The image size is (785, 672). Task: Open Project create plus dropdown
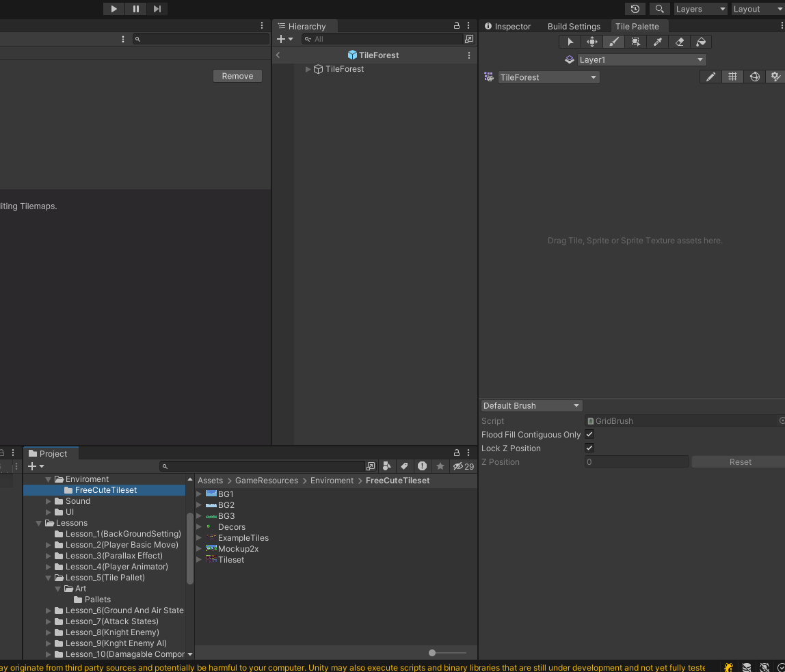point(36,466)
